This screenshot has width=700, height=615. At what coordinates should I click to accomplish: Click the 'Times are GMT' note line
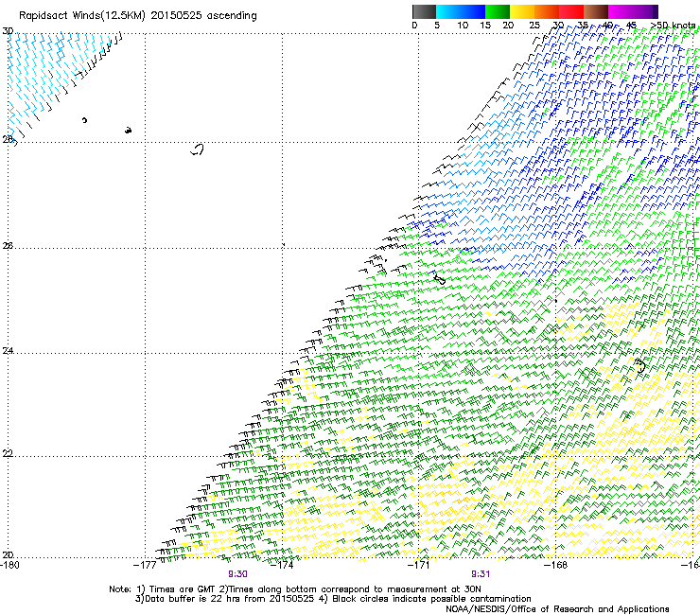(x=295, y=589)
